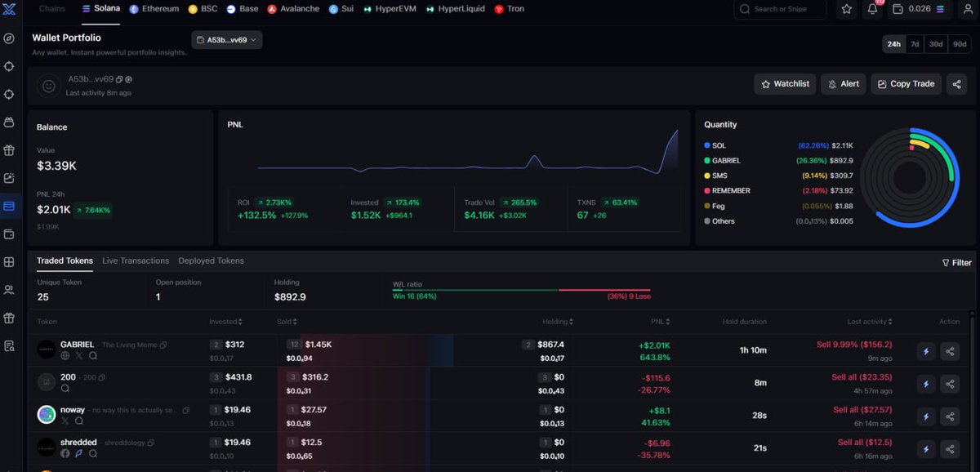Click the 200 token search icon

point(65,389)
